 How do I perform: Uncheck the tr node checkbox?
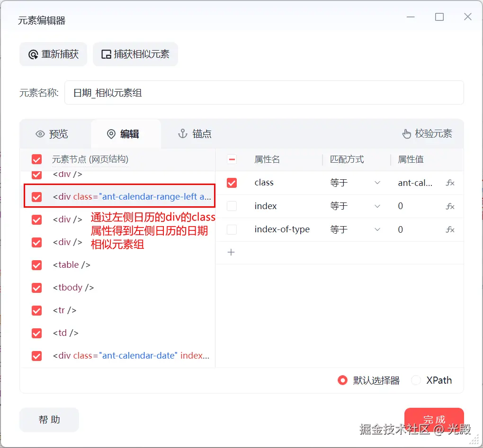point(36,310)
